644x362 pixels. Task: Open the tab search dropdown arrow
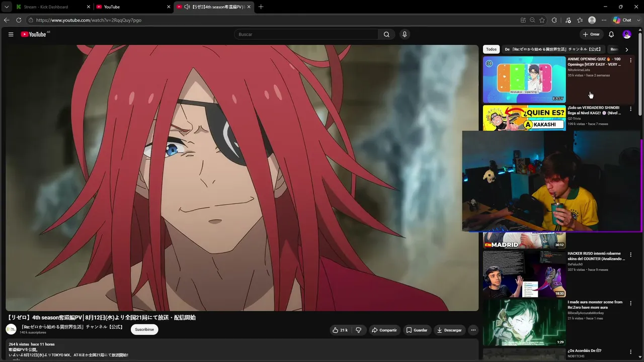click(7, 7)
